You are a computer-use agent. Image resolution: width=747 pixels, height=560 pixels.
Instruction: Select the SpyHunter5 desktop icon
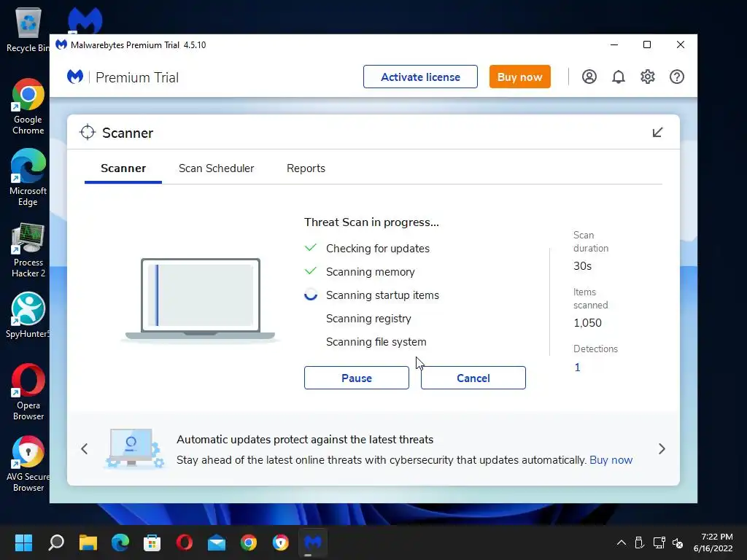click(28, 315)
